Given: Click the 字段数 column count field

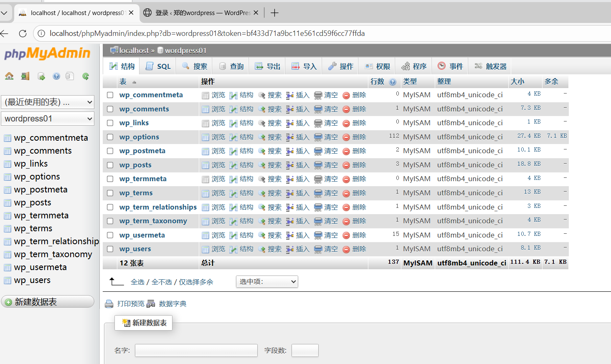Looking at the screenshot, I should pos(305,351).
